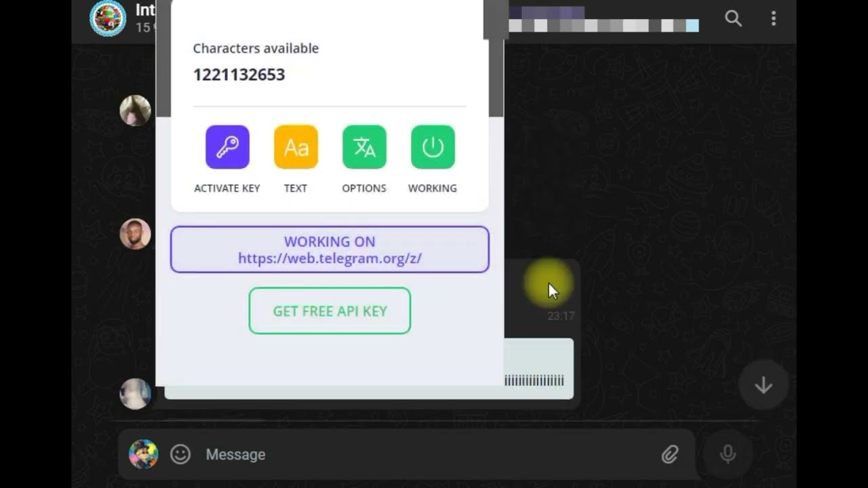Jump to the latest message with the down arrow
Image resolution: width=868 pixels, height=488 pixels.
pos(764,385)
